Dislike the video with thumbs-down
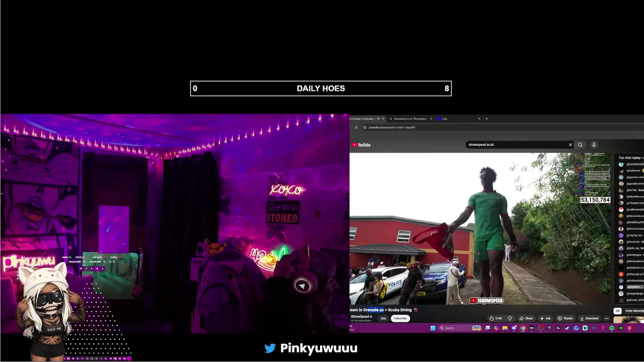Screen dimensions: 644x362 510,318
